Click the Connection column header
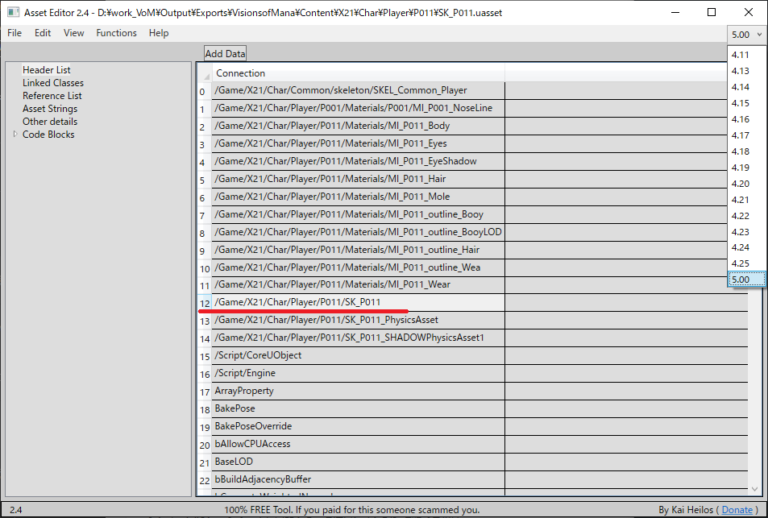The image size is (768, 518). (x=241, y=73)
